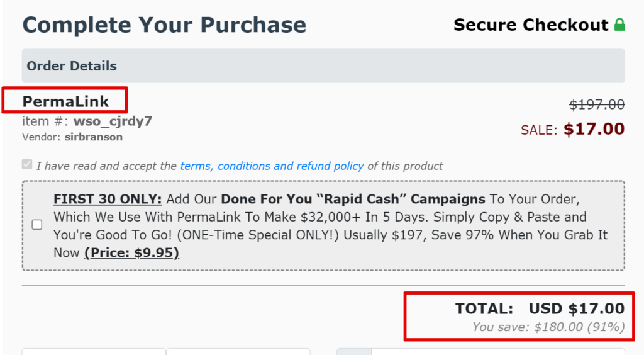The width and height of the screenshot is (644, 355).
Task: Click the TOTAL USD $17.00 amount
Action: click(x=540, y=308)
